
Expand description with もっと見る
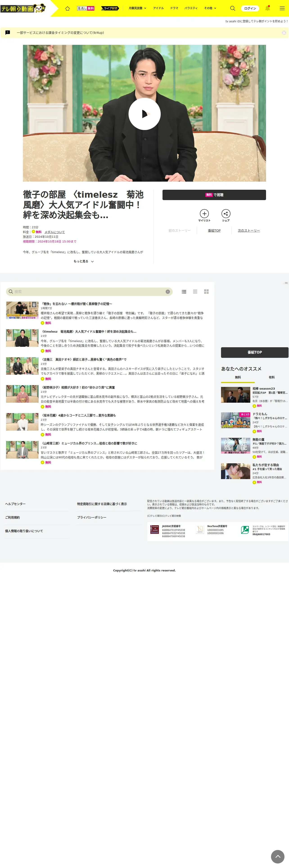coord(84,261)
